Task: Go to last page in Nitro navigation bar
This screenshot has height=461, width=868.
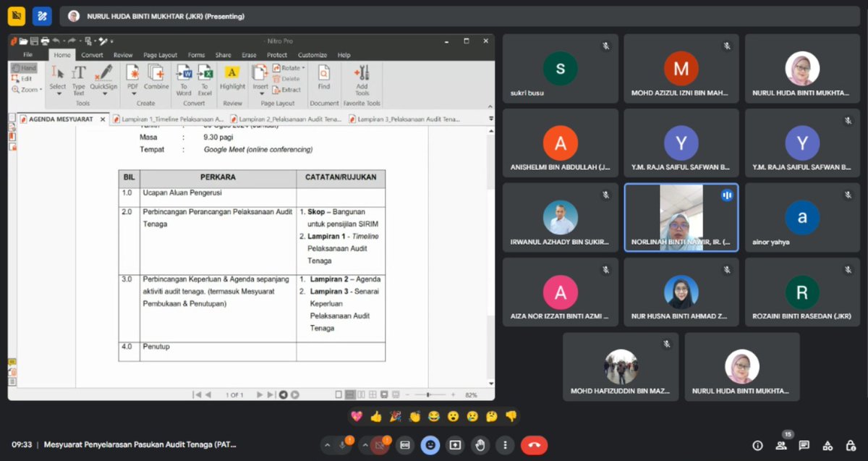Action: (x=271, y=395)
